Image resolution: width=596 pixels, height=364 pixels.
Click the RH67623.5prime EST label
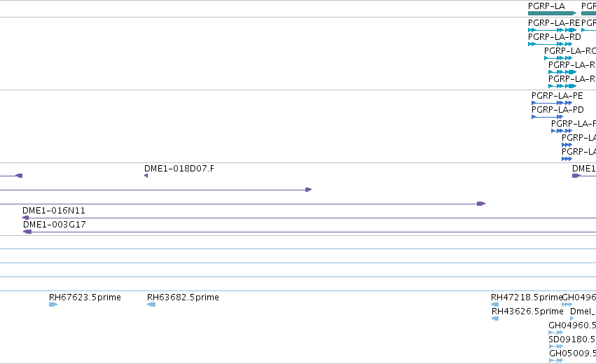click(85, 297)
